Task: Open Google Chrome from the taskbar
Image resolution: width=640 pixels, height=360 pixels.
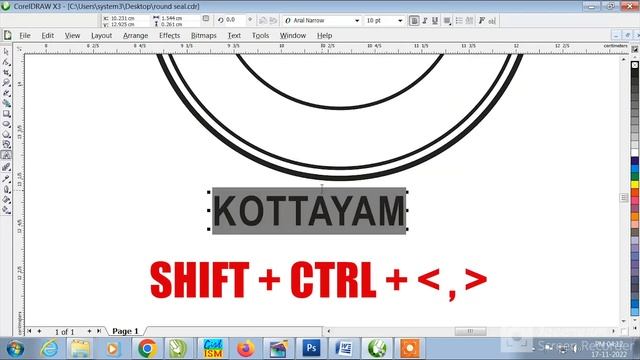Action: (x=147, y=349)
